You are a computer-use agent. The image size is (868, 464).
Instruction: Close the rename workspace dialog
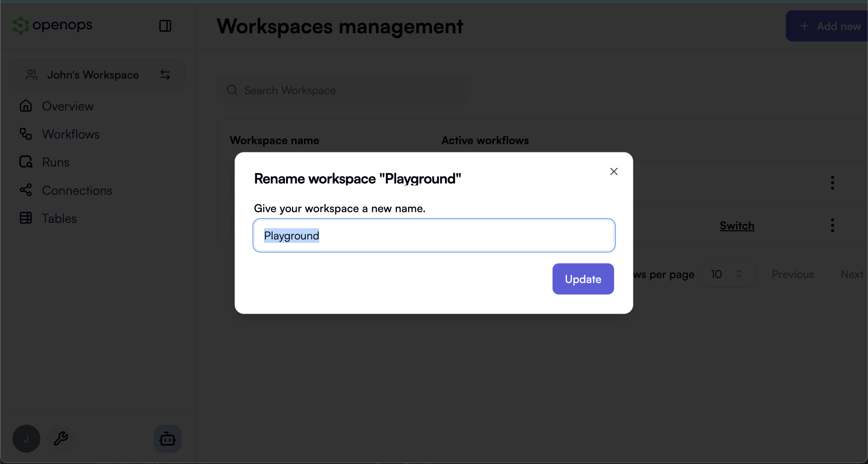coord(613,171)
